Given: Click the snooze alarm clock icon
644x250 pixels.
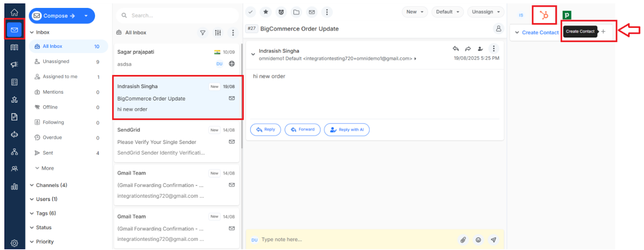Looking at the screenshot, I should coord(281,12).
